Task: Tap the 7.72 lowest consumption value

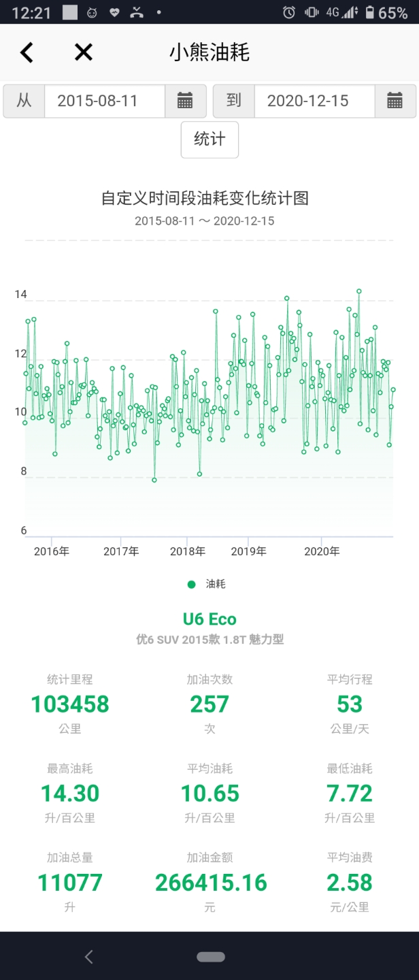Action: tap(350, 794)
